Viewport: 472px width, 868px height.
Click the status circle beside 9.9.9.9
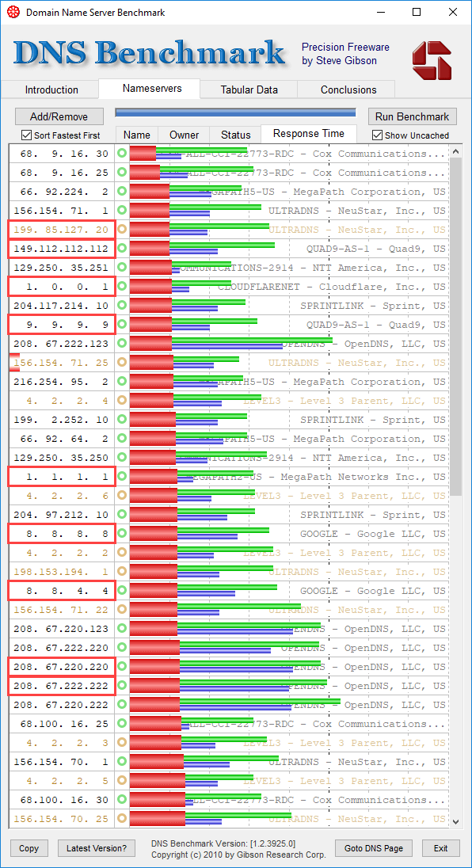tap(122, 325)
